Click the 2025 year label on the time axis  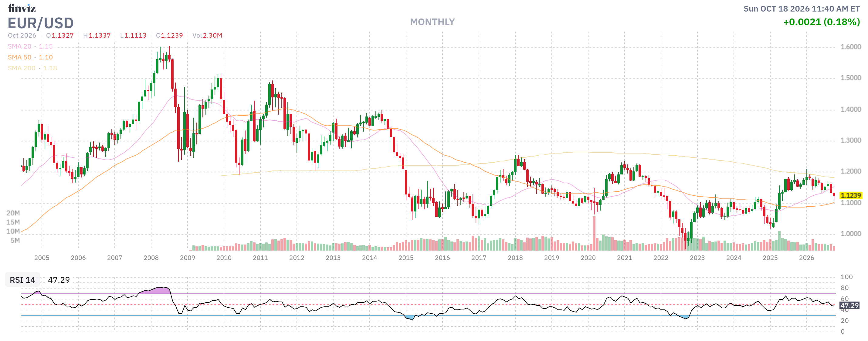[x=770, y=258]
